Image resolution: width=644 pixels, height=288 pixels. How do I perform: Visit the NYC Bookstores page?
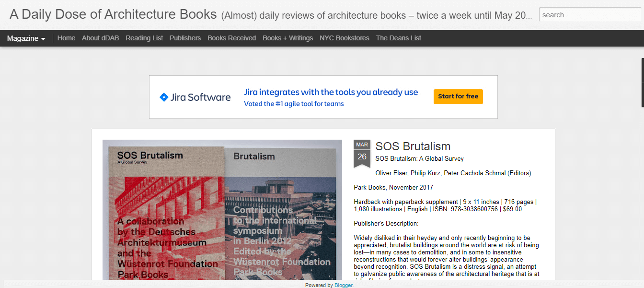(x=344, y=38)
